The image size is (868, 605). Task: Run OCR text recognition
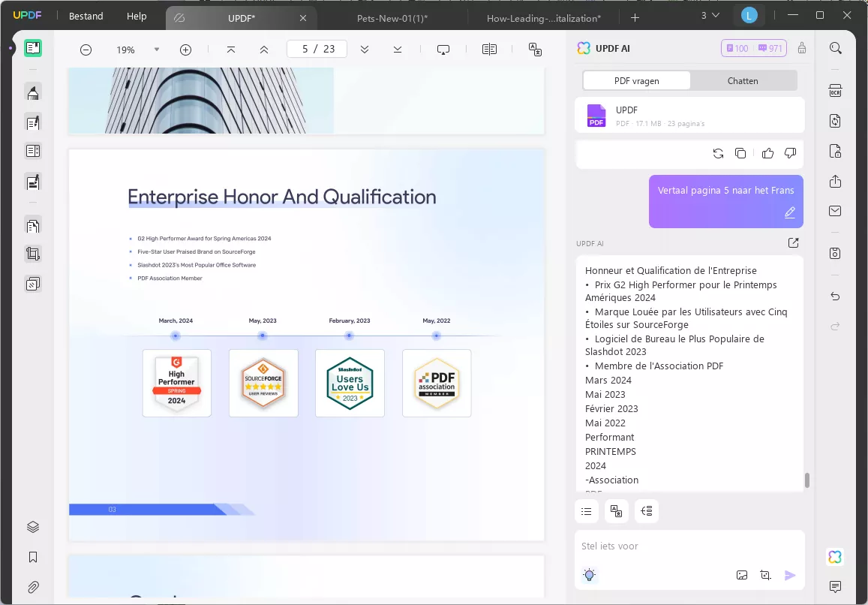(x=835, y=90)
